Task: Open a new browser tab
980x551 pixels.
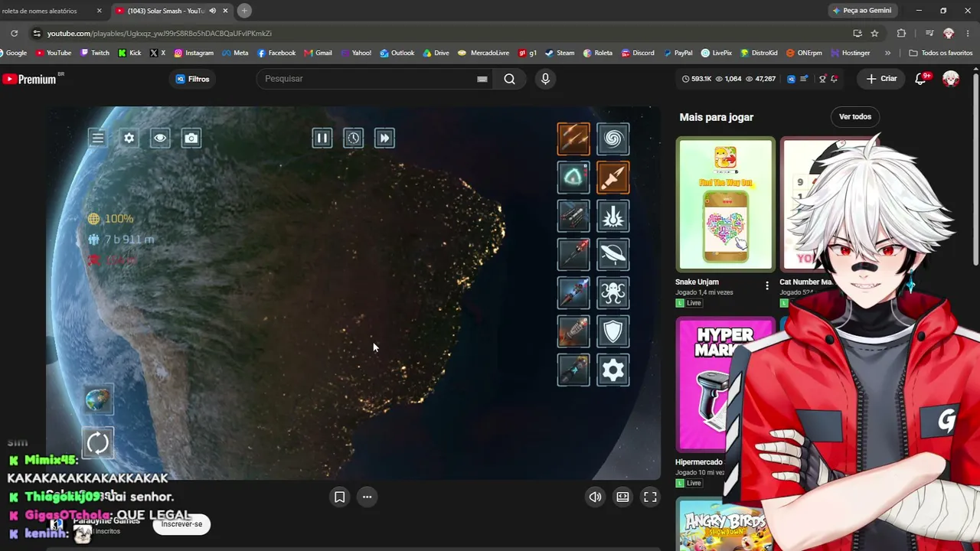Action: [244, 11]
